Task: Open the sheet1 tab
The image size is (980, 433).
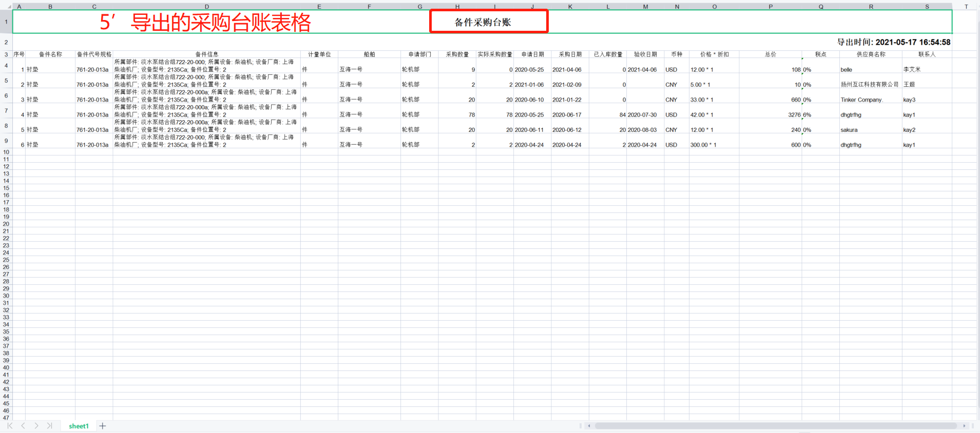Action: click(79, 426)
